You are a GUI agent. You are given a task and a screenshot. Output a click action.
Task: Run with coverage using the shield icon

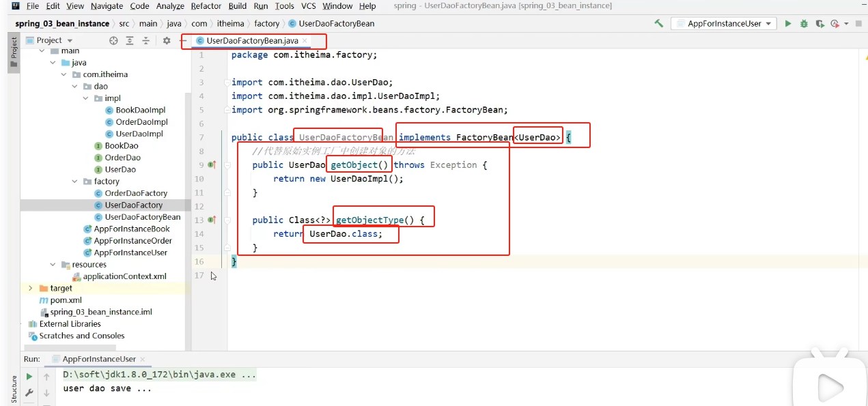click(819, 23)
